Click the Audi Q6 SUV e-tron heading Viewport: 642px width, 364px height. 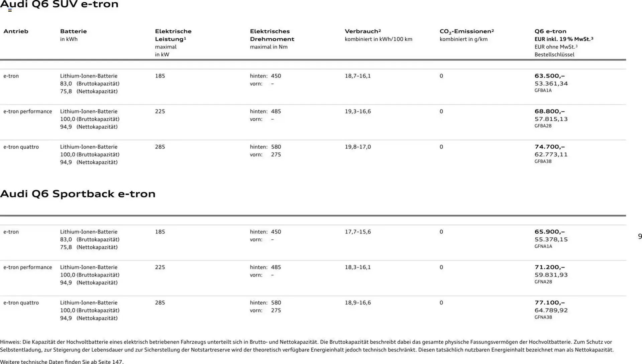[x=59, y=4]
